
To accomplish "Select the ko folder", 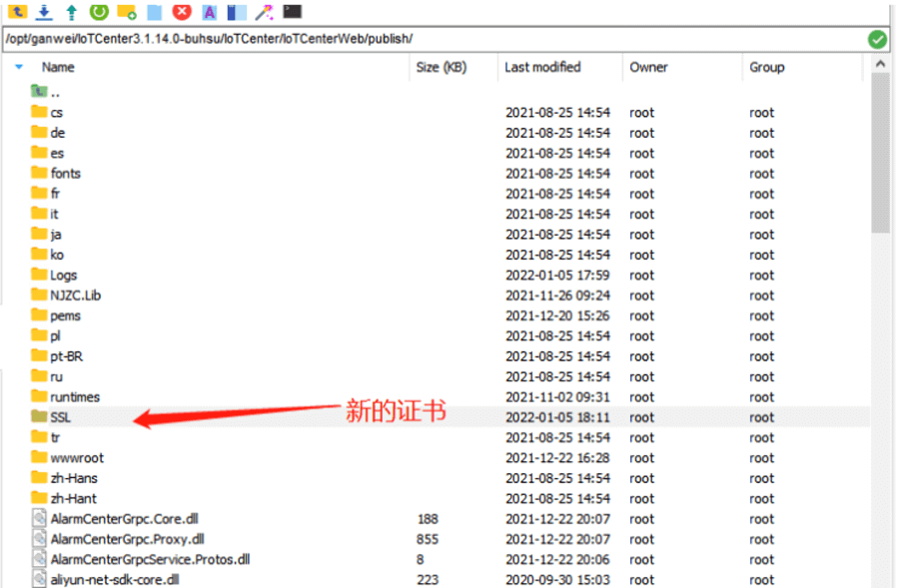I will 57,255.
